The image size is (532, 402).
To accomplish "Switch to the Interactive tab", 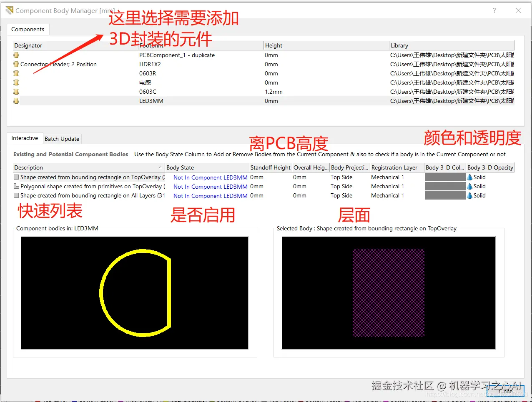I will tap(25, 138).
